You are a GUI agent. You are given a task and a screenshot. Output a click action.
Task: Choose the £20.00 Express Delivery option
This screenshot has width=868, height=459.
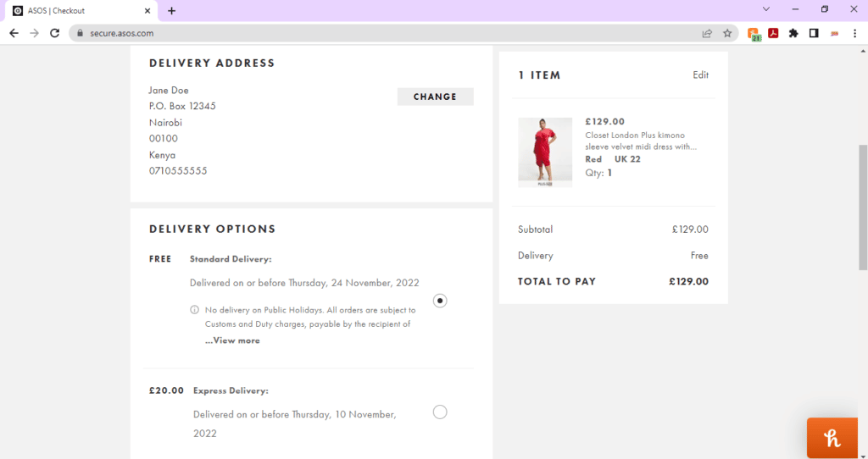coord(439,412)
